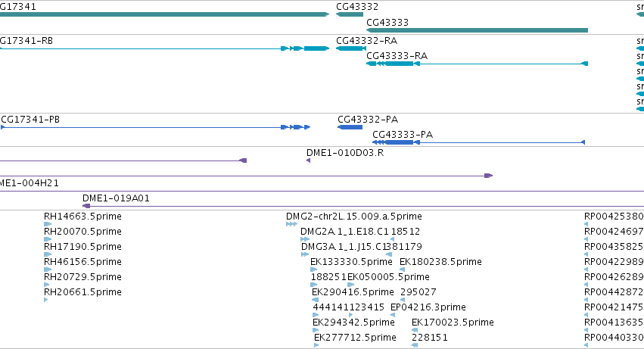Viewport: 644px width, 349px height.
Task: Click the CG43333 gene feature bar
Action: [x=477, y=30]
